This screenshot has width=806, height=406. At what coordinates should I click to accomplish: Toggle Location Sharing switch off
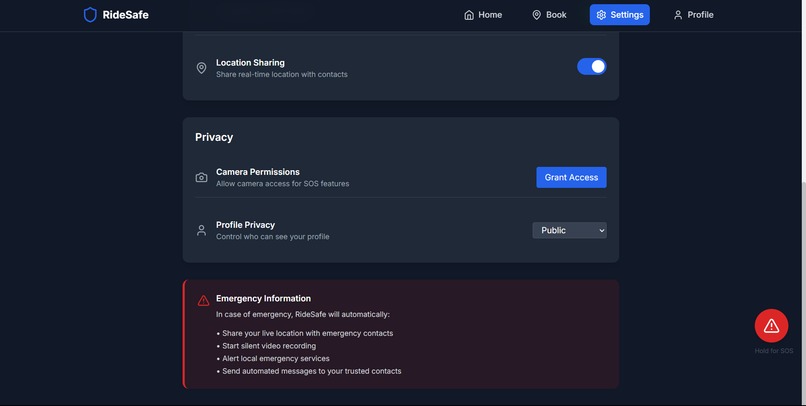[592, 66]
